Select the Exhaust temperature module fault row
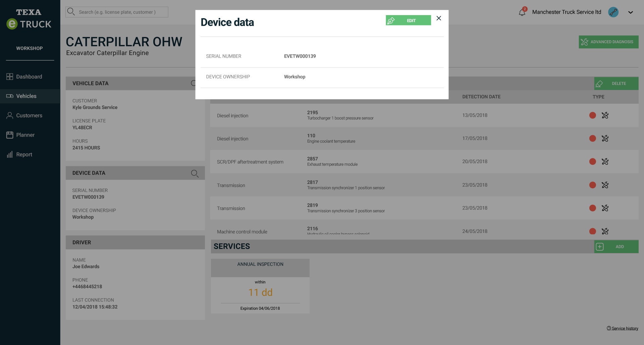Image resolution: width=644 pixels, height=345 pixels. pos(424,161)
